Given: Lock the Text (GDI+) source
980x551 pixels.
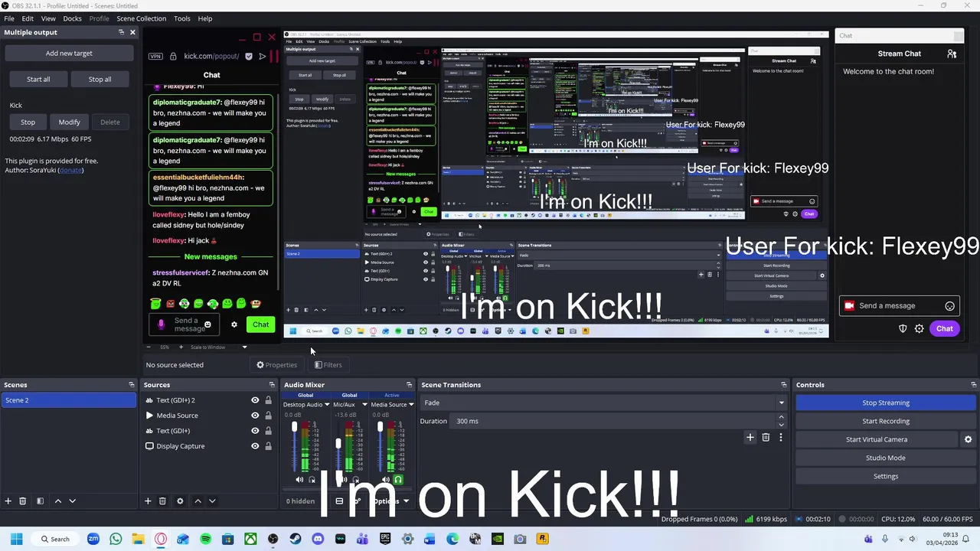Looking at the screenshot, I should (x=268, y=431).
